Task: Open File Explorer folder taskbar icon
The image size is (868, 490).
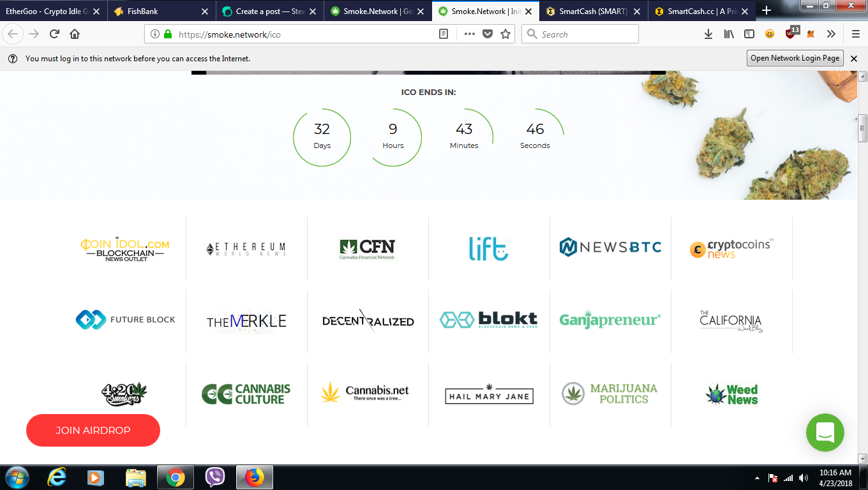Action: point(136,477)
